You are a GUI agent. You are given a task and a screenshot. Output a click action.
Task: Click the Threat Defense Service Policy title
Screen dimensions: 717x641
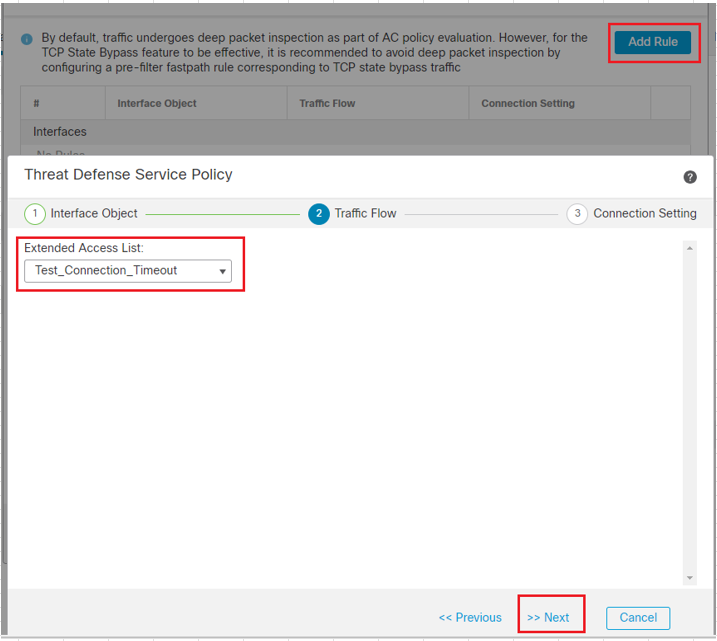click(128, 175)
